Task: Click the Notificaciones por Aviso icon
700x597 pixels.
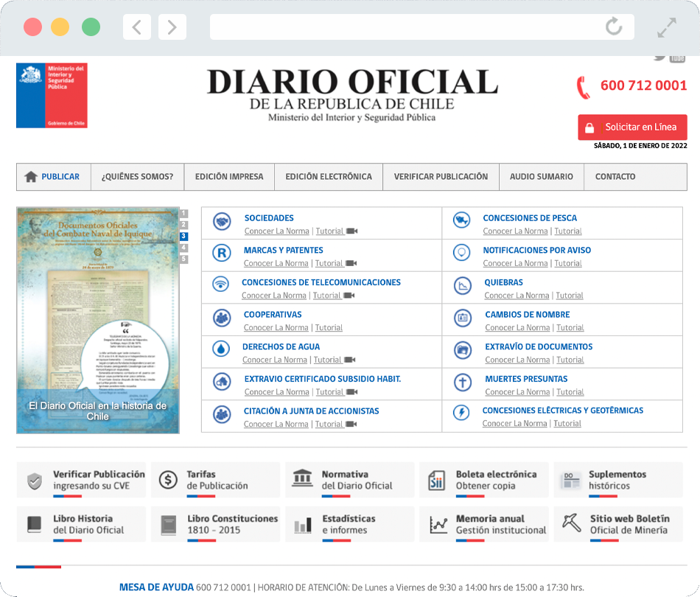Action: pos(461,252)
